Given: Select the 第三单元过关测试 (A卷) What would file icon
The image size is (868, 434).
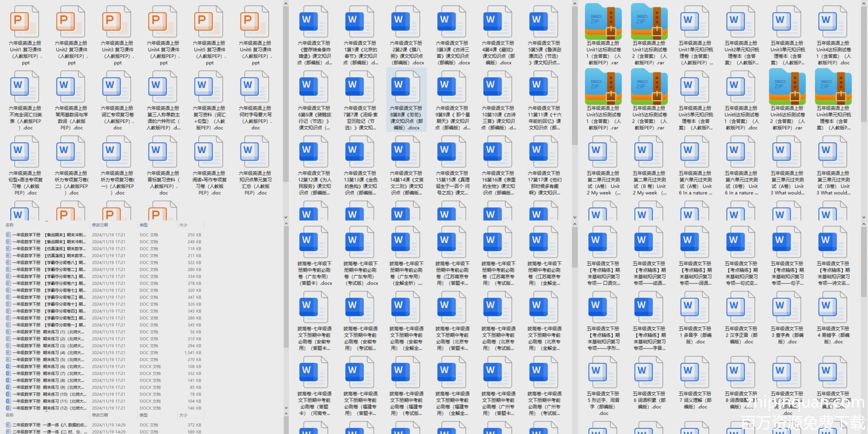Looking at the screenshot, I should tap(787, 151).
